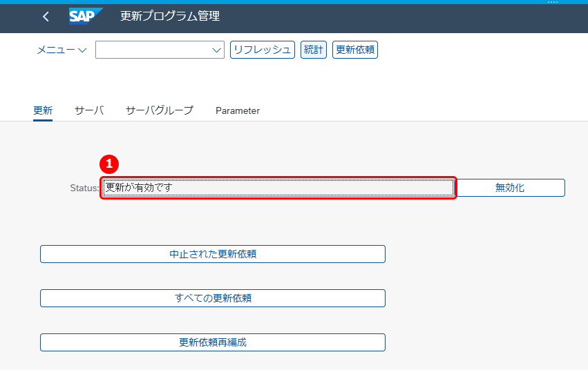
Task: Show すべての更新依頼
Action: coord(213,298)
